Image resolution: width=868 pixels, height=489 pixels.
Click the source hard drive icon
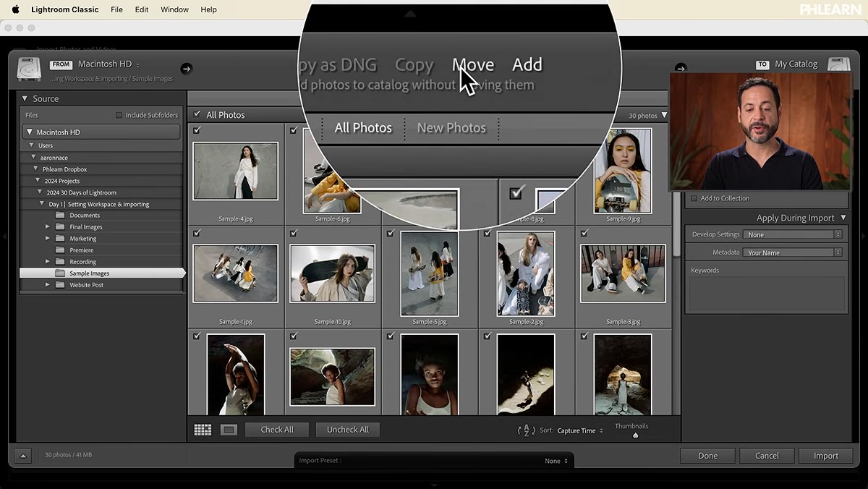29,69
